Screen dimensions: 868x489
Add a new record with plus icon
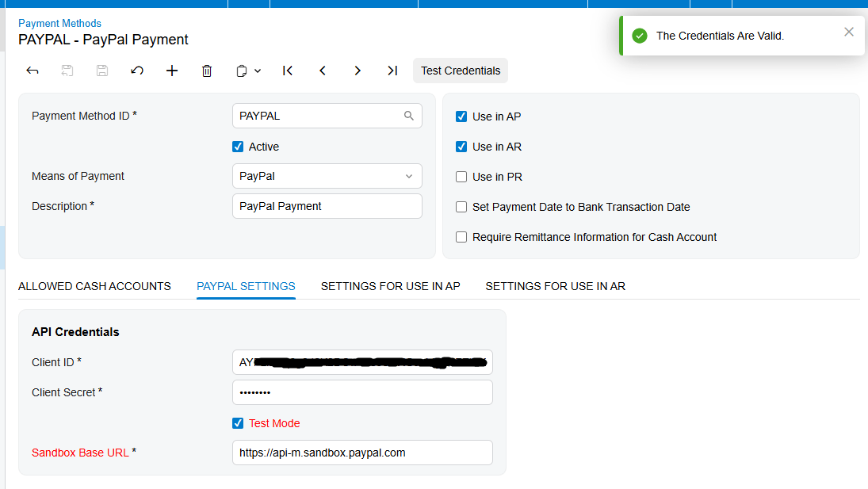[171, 71]
